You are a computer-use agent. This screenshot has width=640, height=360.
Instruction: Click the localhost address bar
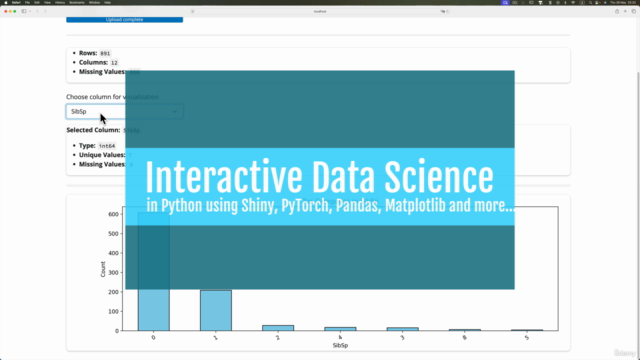point(320,11)
